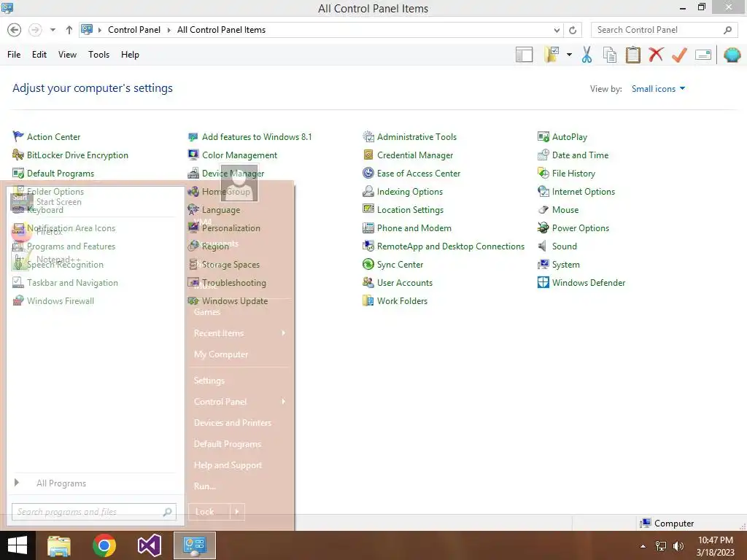Click the Search programs and files box

tap(94, 512)
